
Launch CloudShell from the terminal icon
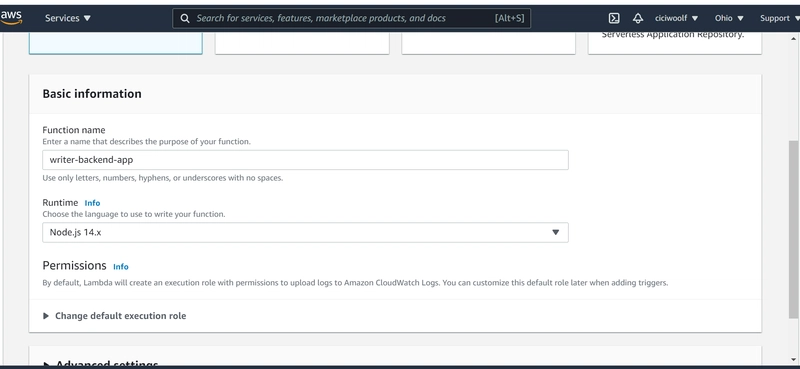coord(614,18)
